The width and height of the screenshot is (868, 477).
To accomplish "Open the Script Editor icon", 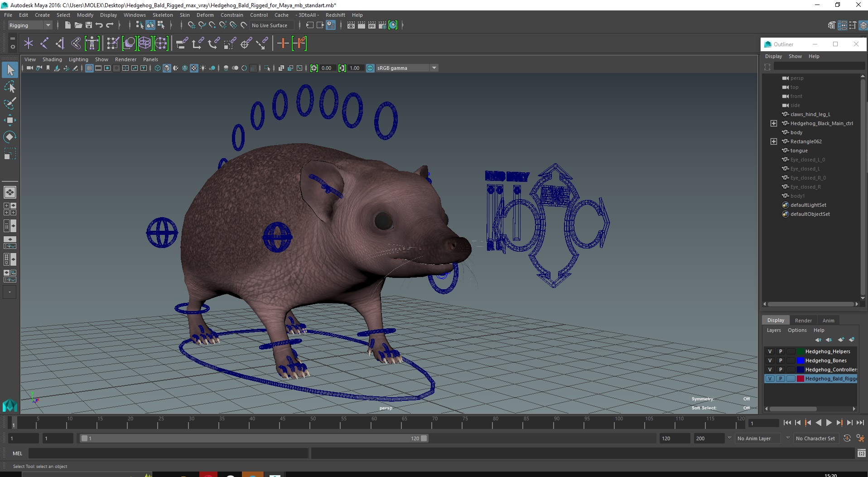I will pos(861,453).
